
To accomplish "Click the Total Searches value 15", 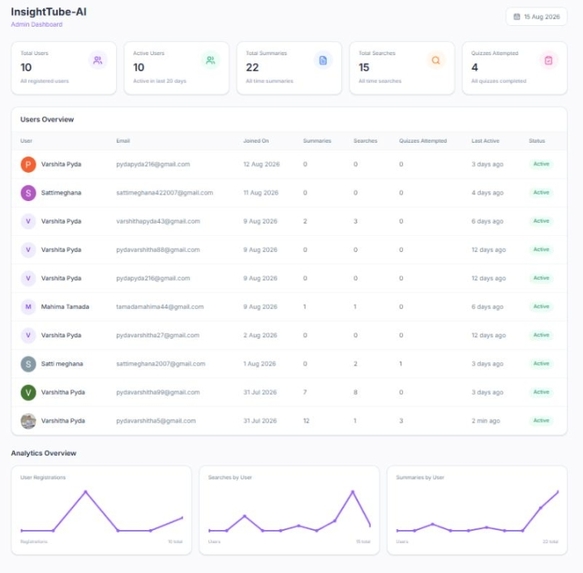I will point(364,67).
